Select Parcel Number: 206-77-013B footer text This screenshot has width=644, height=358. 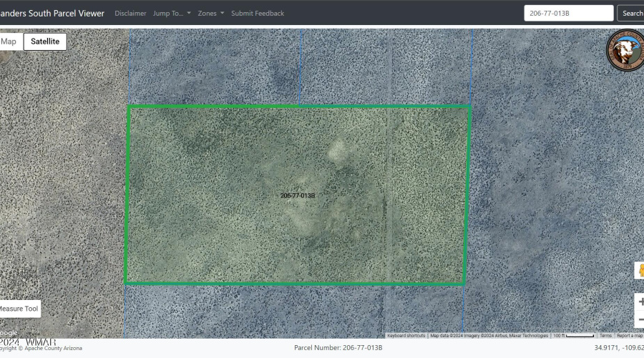pyautogui.click(x=338, y=348)
